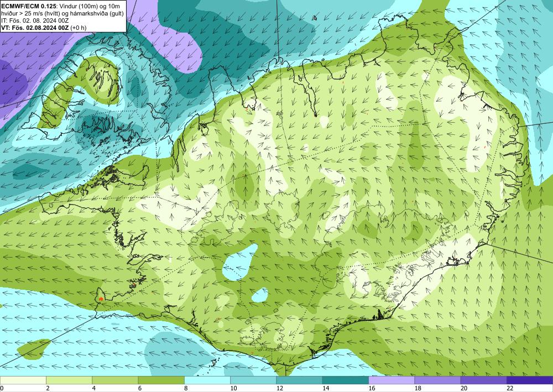Click the 8–10 m/s pale cyan legend swatch

coord(207,380)
